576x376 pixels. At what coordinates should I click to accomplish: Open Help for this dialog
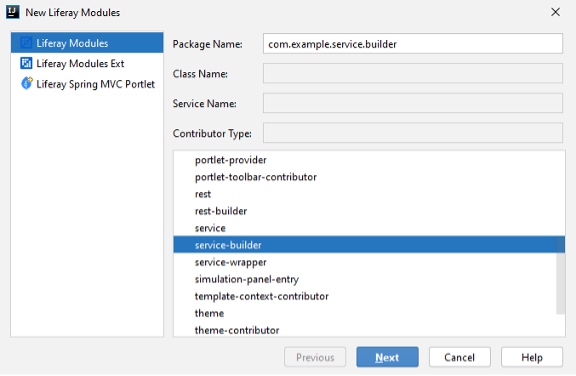(x=532, y=357)
